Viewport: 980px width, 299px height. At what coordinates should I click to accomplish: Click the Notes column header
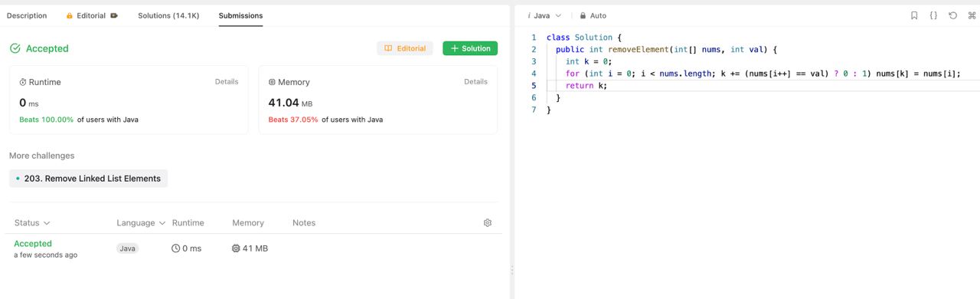(304, 223)
